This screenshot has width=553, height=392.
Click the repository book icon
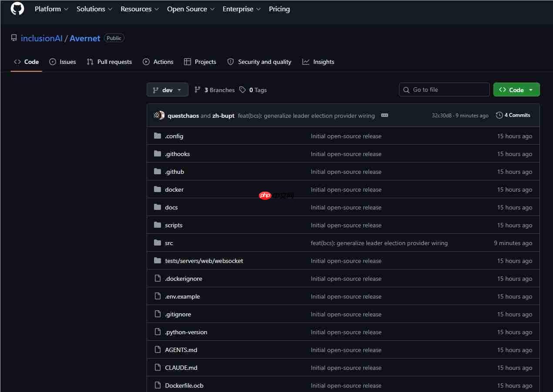point(14,38)
